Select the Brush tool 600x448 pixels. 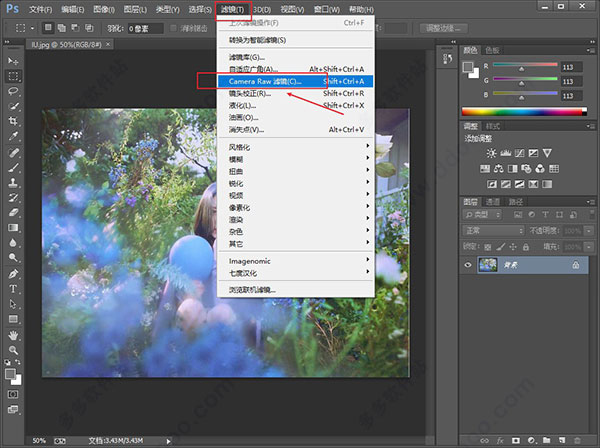pos(13,168)
